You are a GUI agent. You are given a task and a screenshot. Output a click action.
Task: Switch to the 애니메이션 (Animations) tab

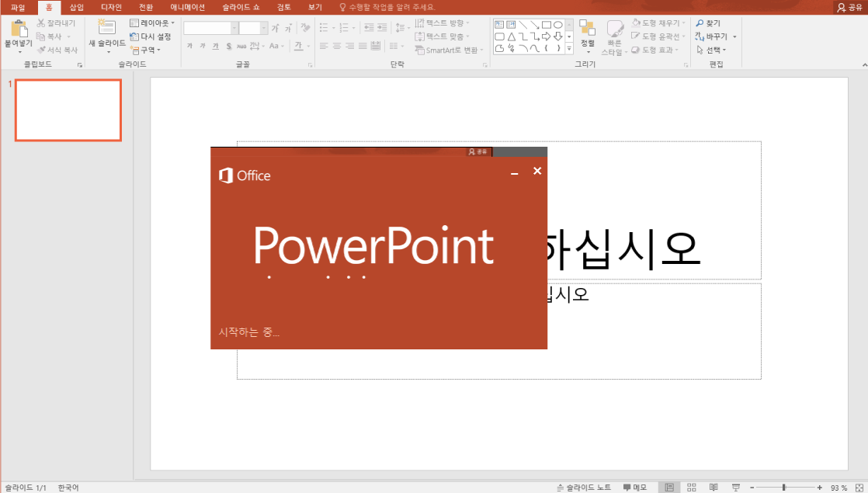pyautogui.click(x=188, y=7)
